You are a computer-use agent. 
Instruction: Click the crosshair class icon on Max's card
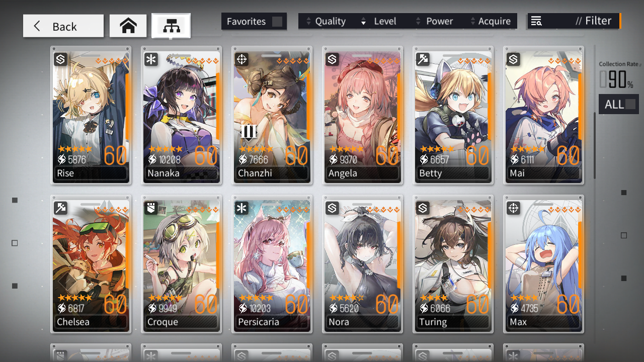[513, 208]
